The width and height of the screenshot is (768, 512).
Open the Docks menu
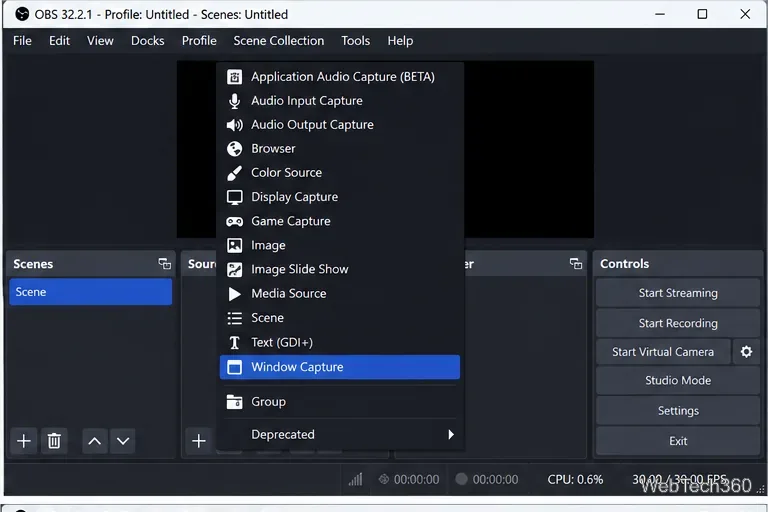click(147, 41)
